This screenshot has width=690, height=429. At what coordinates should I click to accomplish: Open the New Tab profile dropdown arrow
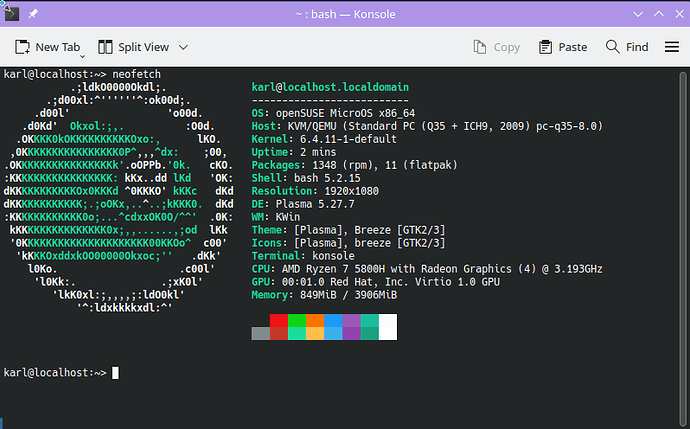102,47
